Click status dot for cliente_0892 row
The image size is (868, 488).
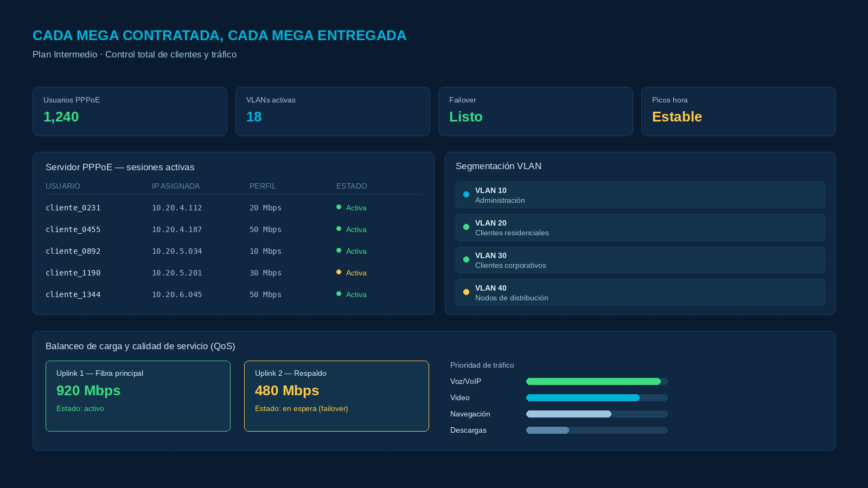click(339, 251)
